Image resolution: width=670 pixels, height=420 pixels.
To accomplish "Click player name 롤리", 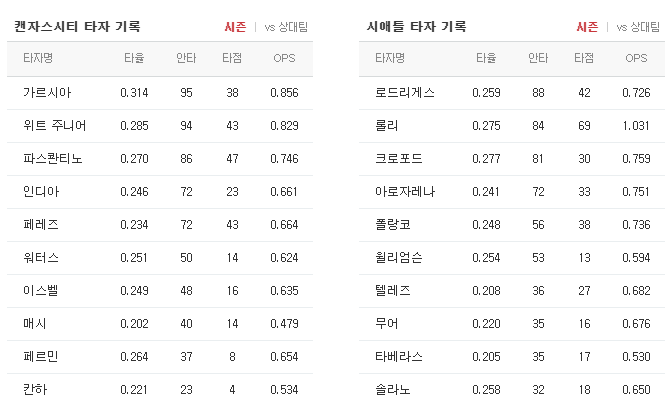I will point(387,126).
